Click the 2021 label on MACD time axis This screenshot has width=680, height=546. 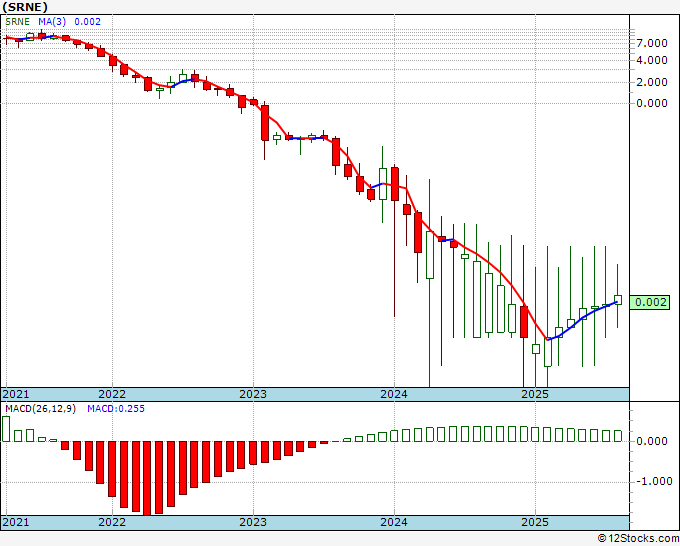(16, 522)
